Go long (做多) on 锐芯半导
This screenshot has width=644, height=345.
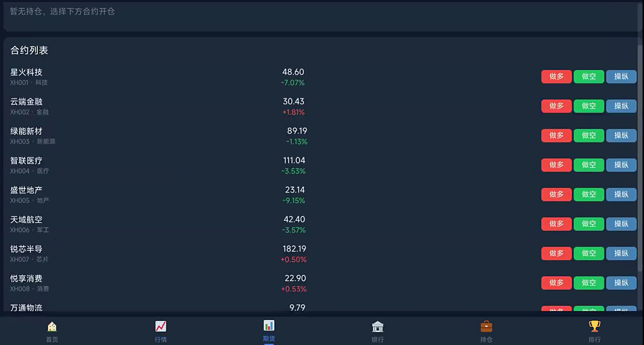click(556, 253)
